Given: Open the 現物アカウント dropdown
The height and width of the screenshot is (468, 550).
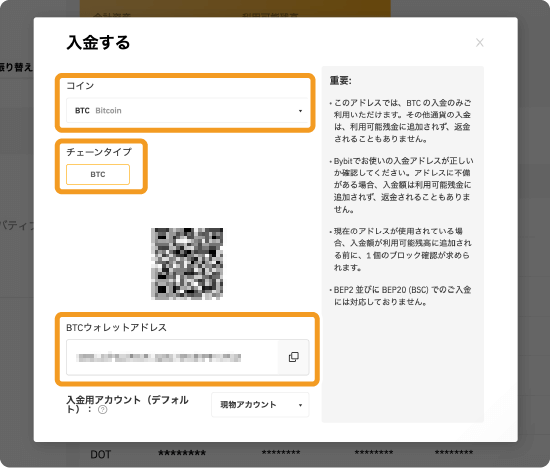Looking at the screenshot, I should (x=260, y=405).
